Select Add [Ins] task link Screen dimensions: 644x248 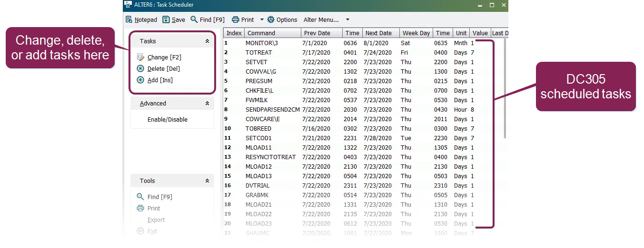coord(160,80)
